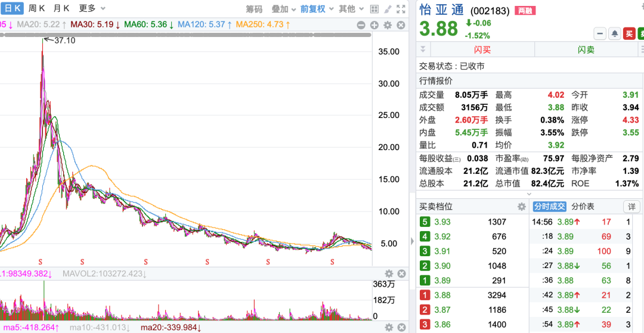
Task: Close the MAVOL volume sub-panel
Action: click(401, 273)
